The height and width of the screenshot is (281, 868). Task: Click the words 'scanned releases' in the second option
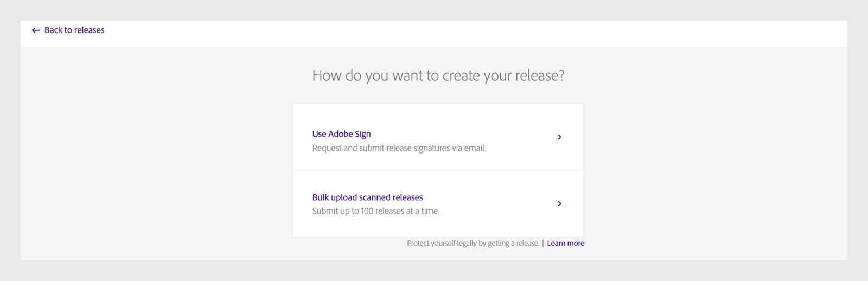[391, 197]
